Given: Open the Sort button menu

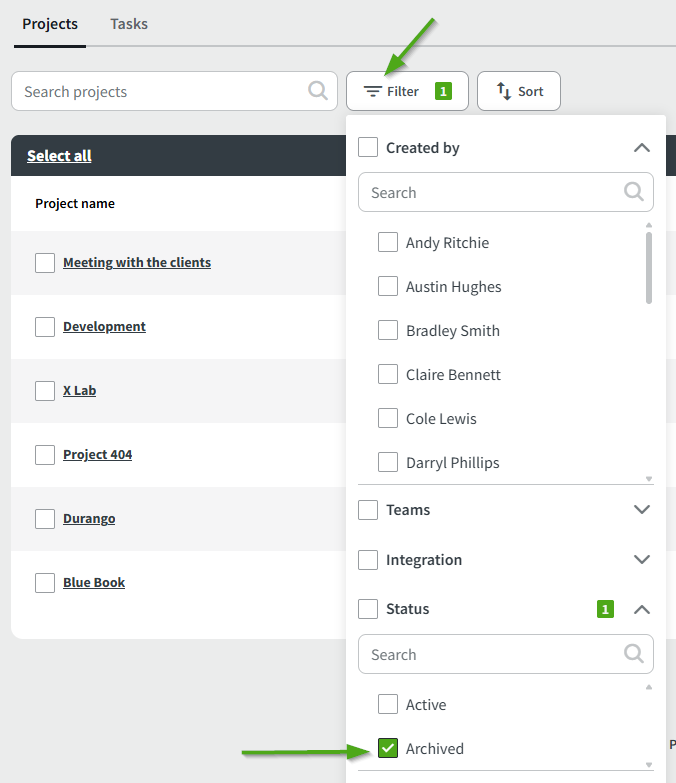Looking at the screenshot, I should point(519,91).
